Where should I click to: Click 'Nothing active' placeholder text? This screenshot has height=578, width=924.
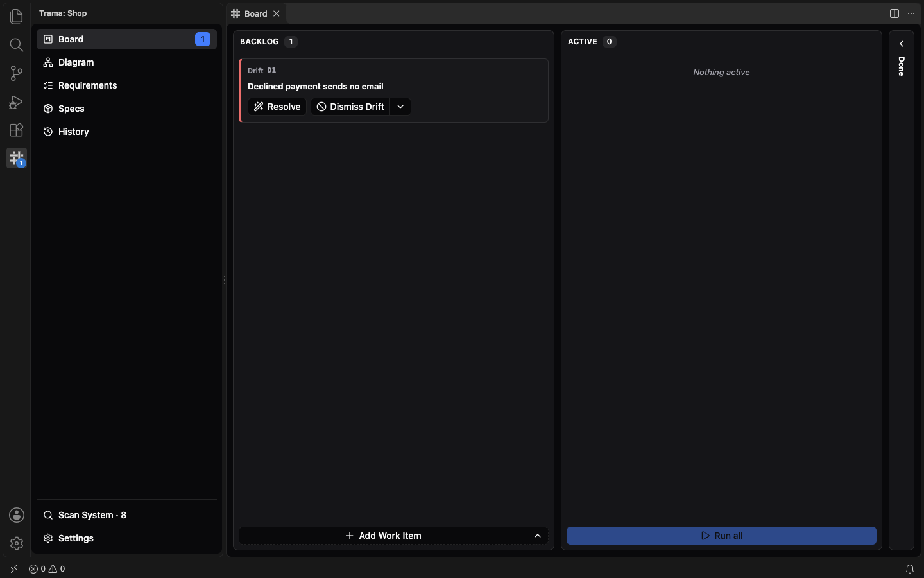(x=721, y=72)
